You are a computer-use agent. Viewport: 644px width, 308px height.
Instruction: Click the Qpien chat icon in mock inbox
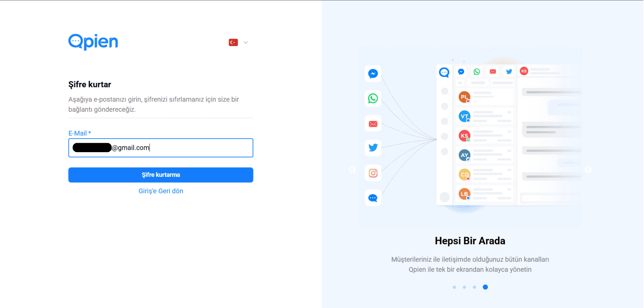coord(444,72)
